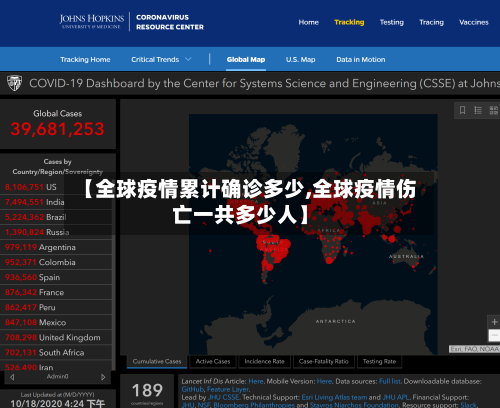Select France in the country cases list
500x408 pixels.
pos(56,292)
